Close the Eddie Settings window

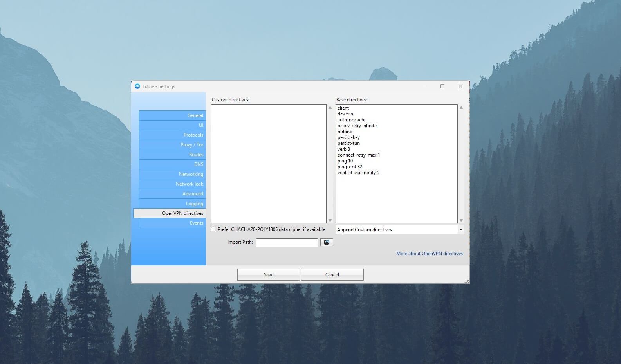[x=460, y=86]
